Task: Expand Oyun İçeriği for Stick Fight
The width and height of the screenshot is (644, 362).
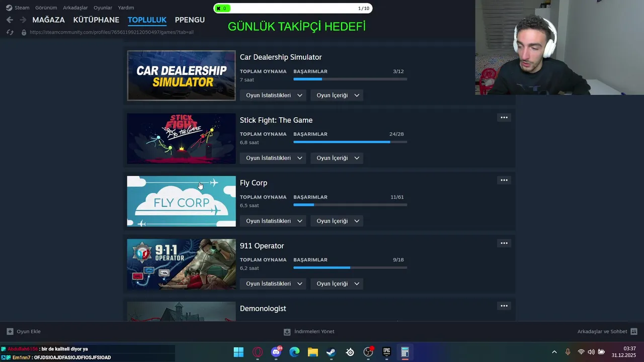Action: click(x=337, y=158)
